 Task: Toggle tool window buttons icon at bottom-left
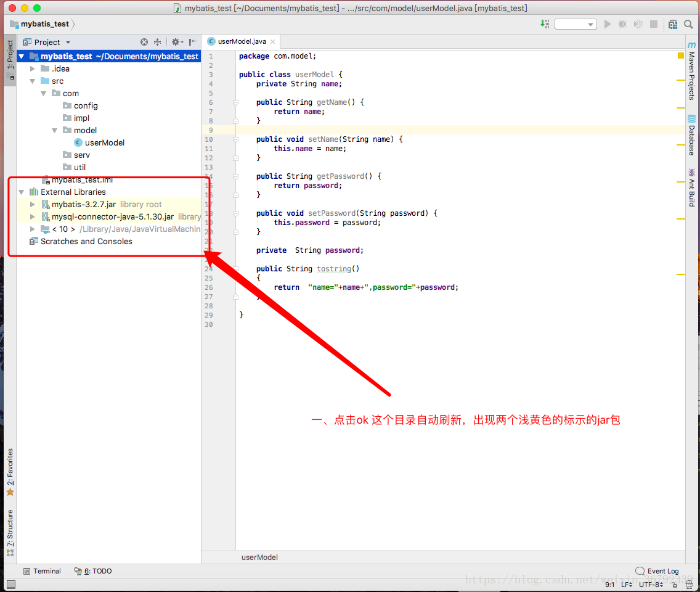click(11, 585)
